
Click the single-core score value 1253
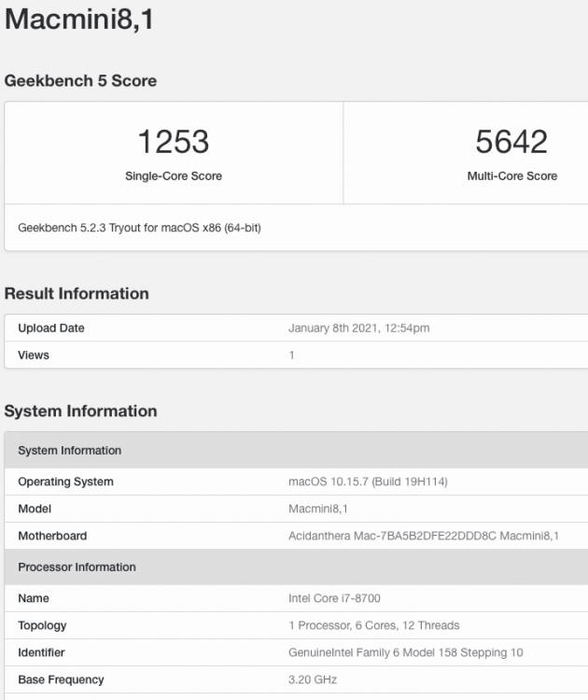174,142
